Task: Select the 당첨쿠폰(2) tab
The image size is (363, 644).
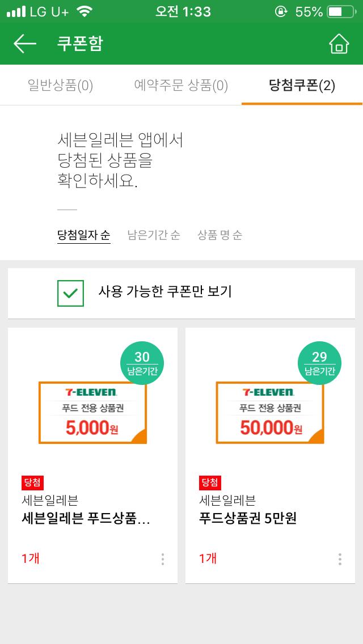Action: pyautogui.click(x=302, y=86)
